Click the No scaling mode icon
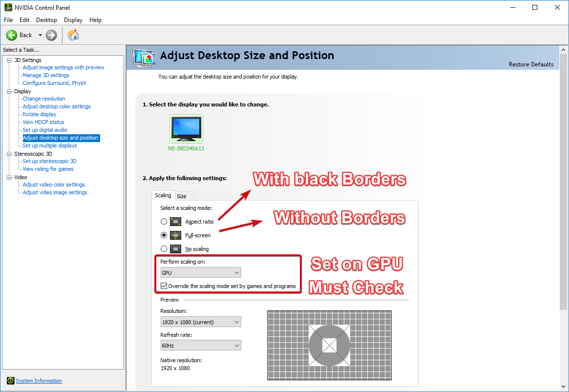 tap(175, 249)
